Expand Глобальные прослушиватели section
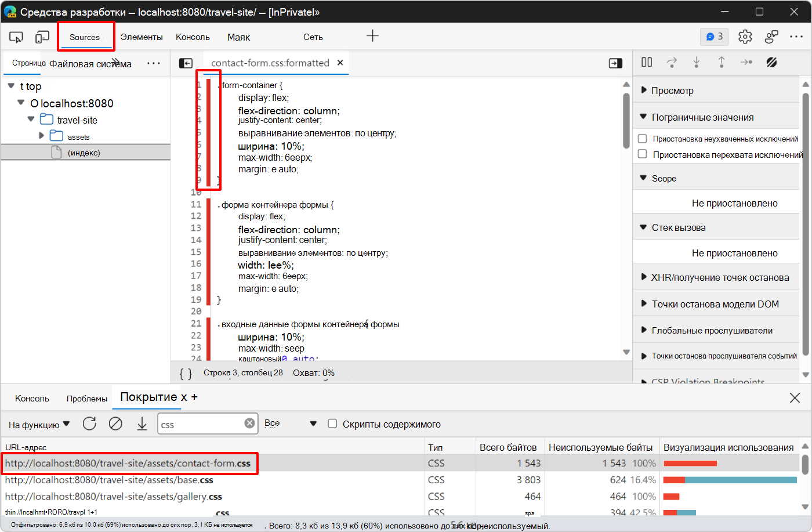Image resolution: width=812 pixels, height=532 pixels. 644,330
